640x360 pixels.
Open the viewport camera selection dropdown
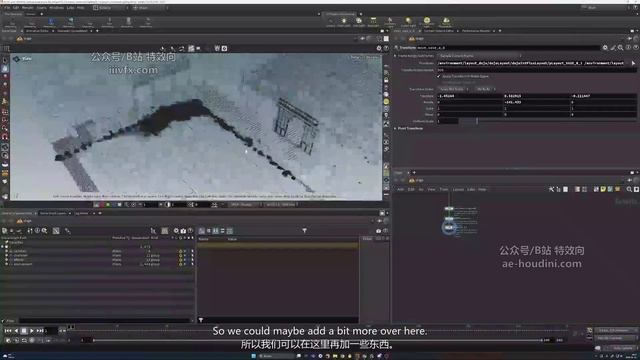pos(372,58)
